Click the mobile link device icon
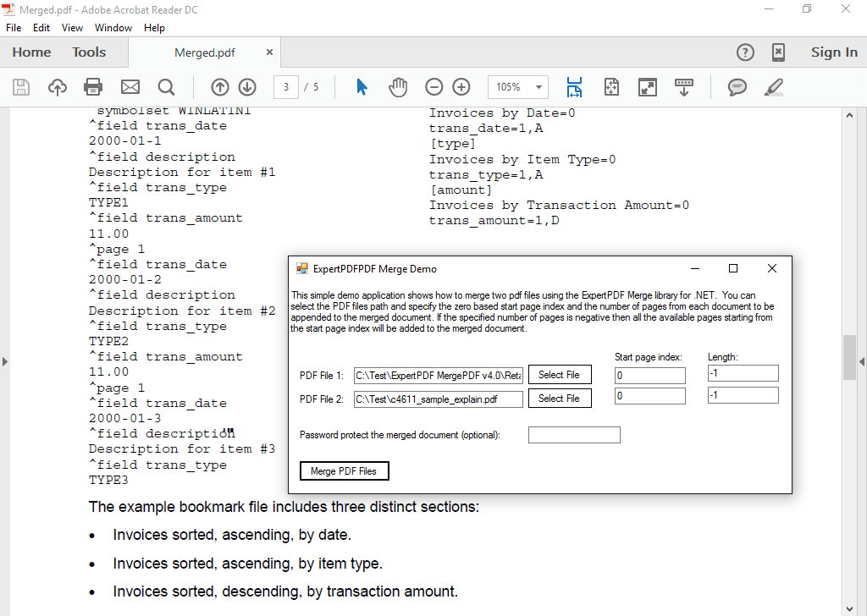Image resolution: width=867 pixels, height=616 pixels. [778, 52]
